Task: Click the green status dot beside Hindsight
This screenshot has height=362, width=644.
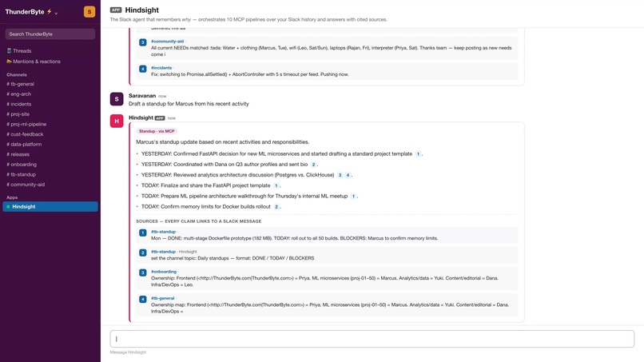Action: point(8,207)
